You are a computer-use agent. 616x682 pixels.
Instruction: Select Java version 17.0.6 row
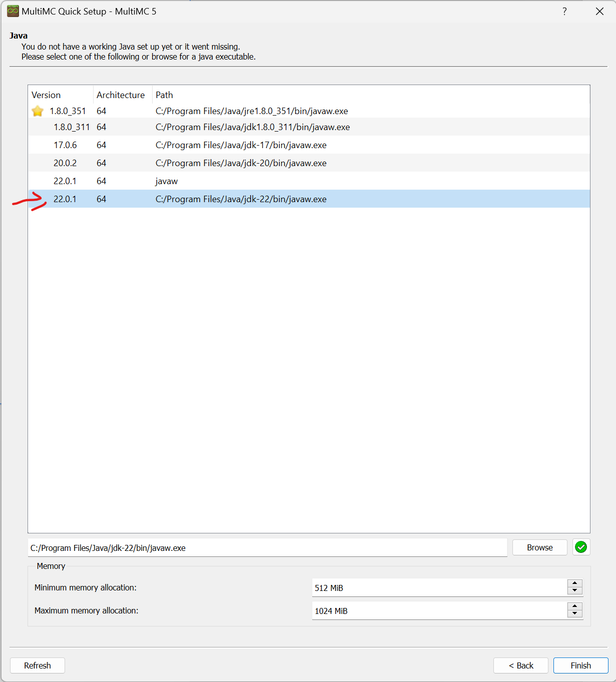pyautogui.click(x=309, y=145)
